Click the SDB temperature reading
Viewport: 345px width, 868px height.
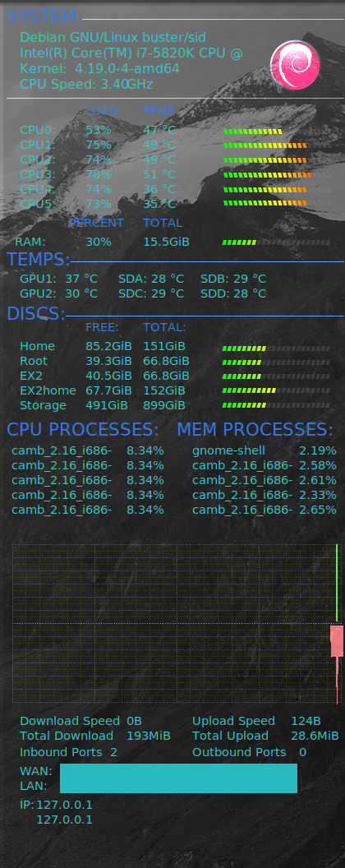pos(233,279)
